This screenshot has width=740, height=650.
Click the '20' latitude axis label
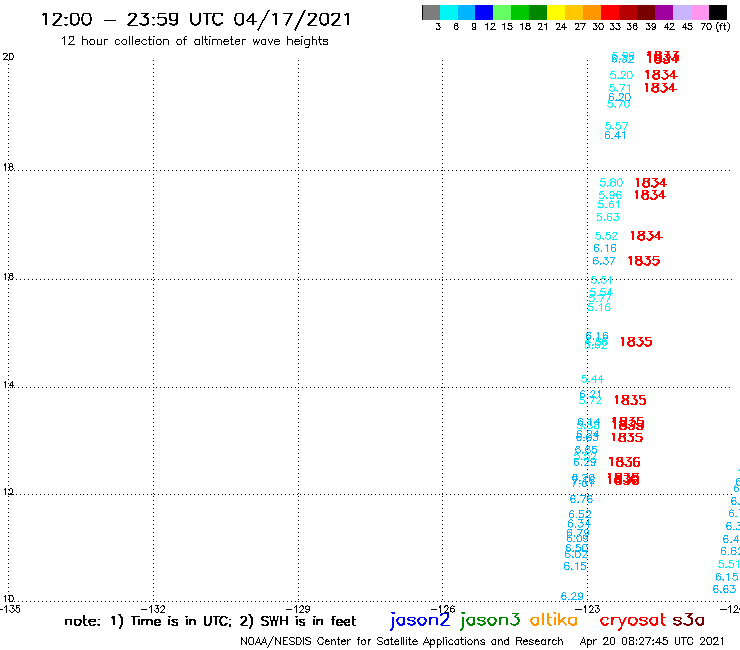[8, 57]
